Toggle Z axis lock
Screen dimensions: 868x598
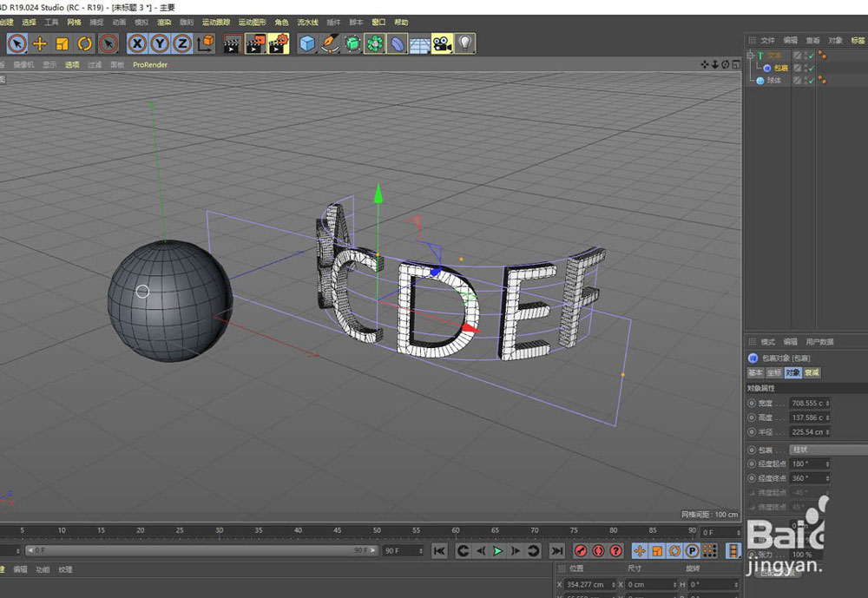click(182, 43)
